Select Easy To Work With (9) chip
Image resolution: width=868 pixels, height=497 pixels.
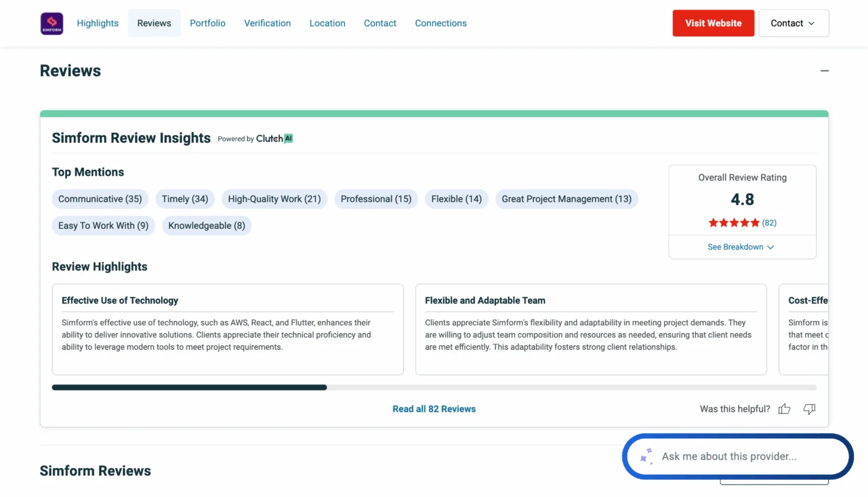click(x=104, y=225)
